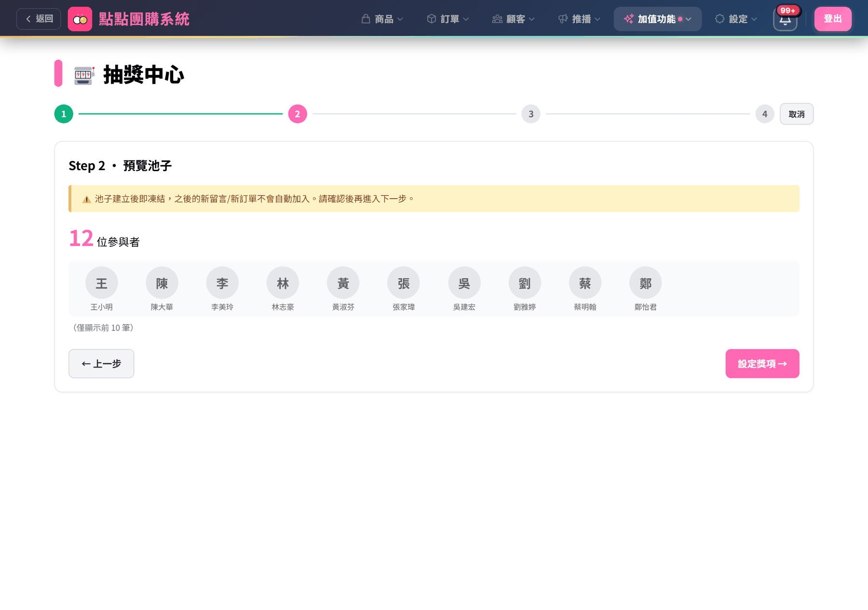This screenshot has width=868, height=610.
Task: Expand the 顧客 menu
Action: [x=514, y=19]
